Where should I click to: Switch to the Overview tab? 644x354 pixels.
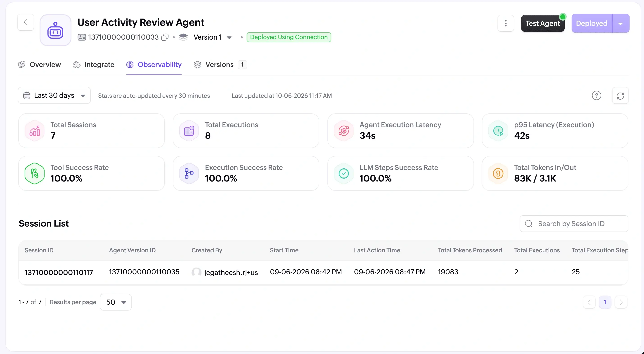tap(40, 65)
